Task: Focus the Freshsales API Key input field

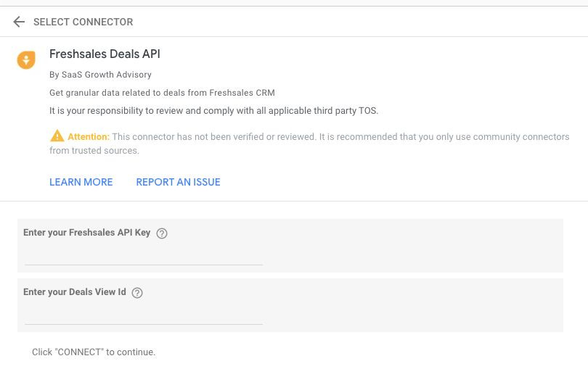Action: click(144, 257)
